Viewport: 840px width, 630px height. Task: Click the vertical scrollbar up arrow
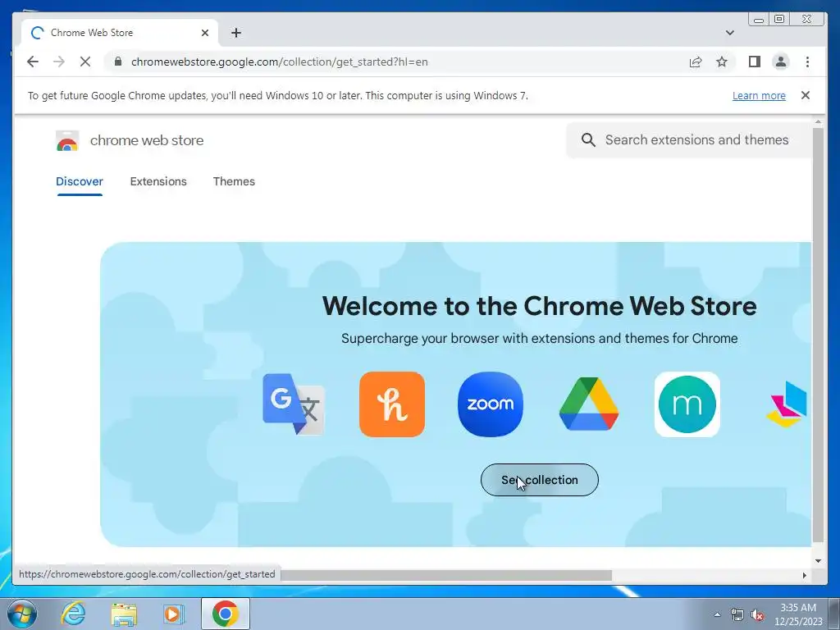point(818,122)
